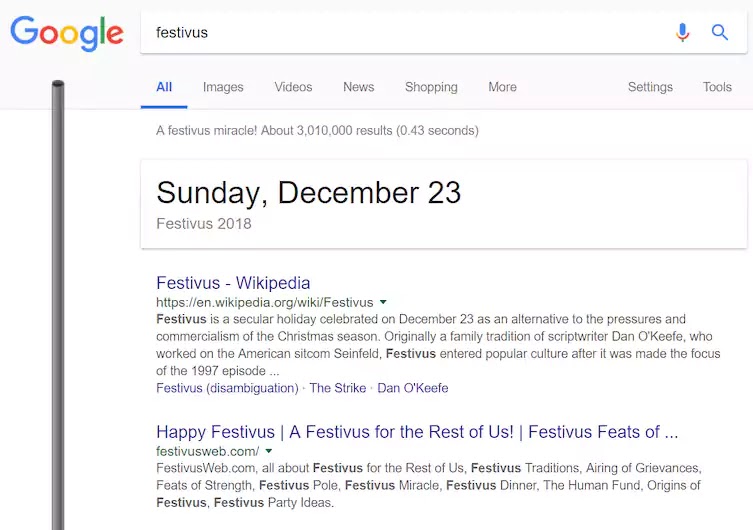
Task: Open the Festivus - Wikipedia result
Action: [x=233, y=283]
